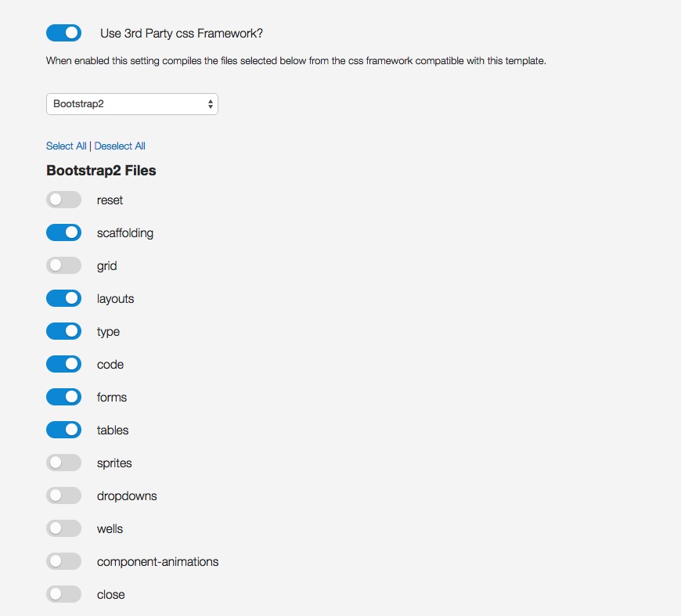Disable the Use 3rd Party css Framework toggle

click(63, 33)
